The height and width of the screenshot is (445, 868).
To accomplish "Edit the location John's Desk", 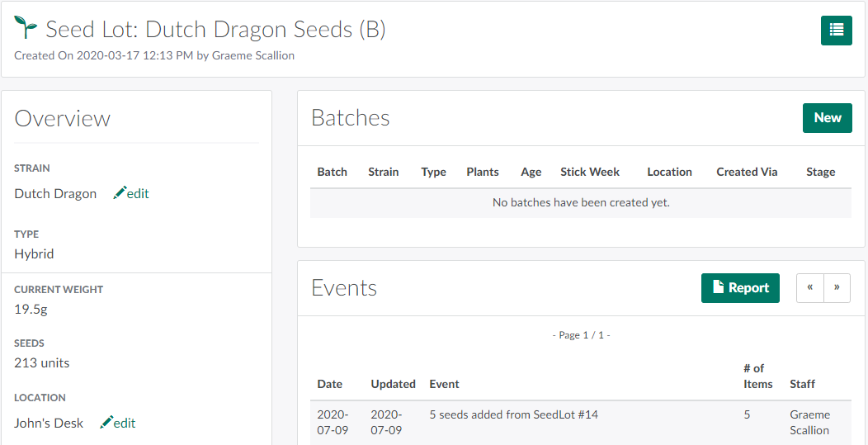I will tap(119, 423).
